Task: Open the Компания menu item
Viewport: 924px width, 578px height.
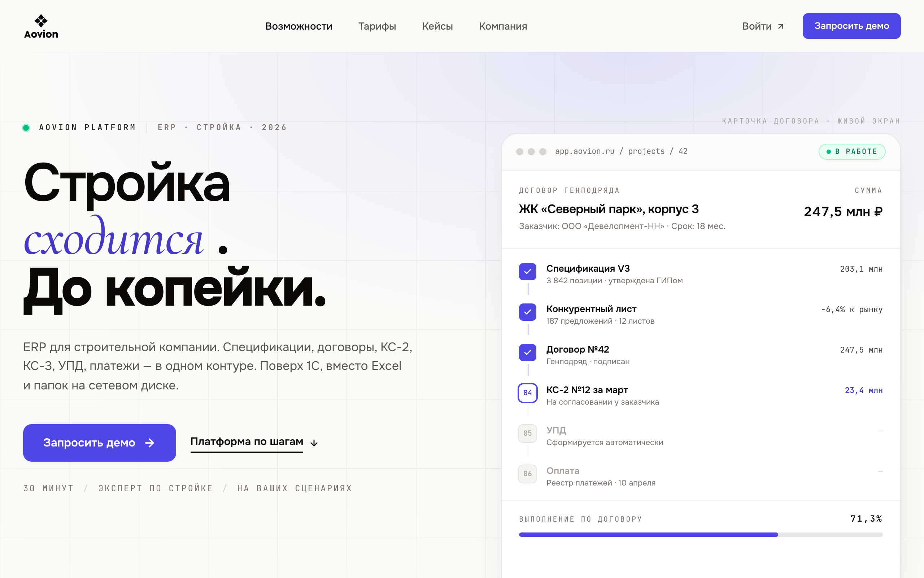Action: click(503, 26)
